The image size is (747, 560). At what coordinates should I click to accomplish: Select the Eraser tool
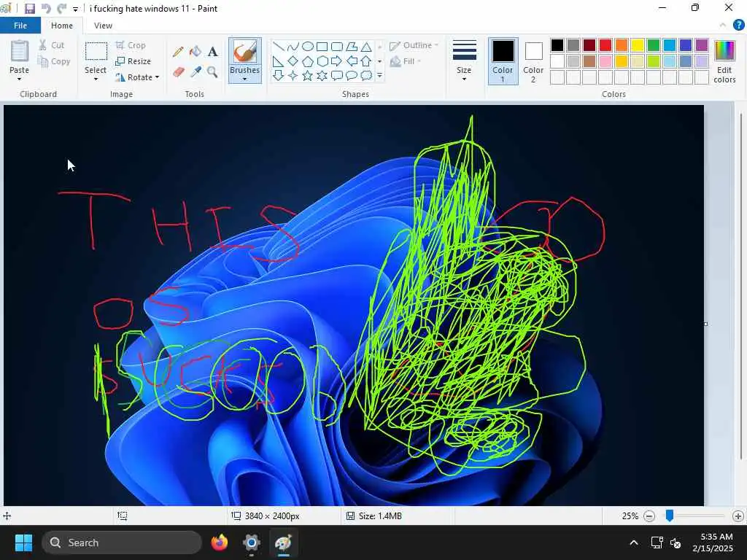point(178,72)
